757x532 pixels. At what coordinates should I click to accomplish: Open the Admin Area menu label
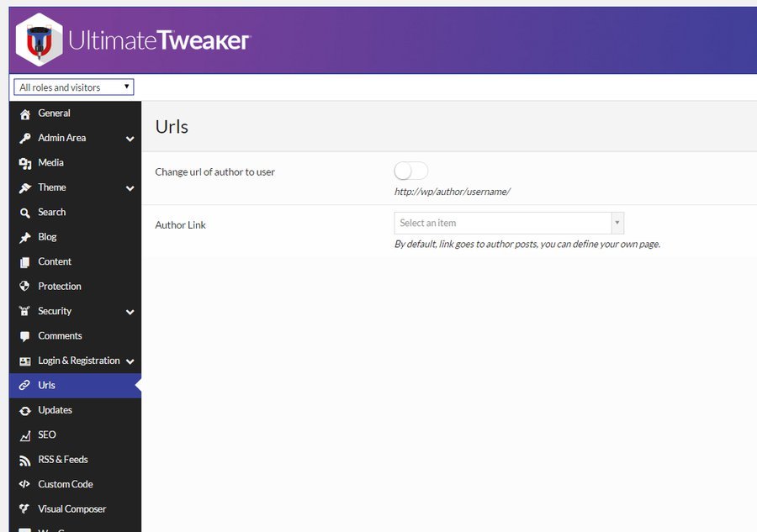pyautogui.click(x=61, y=138)
